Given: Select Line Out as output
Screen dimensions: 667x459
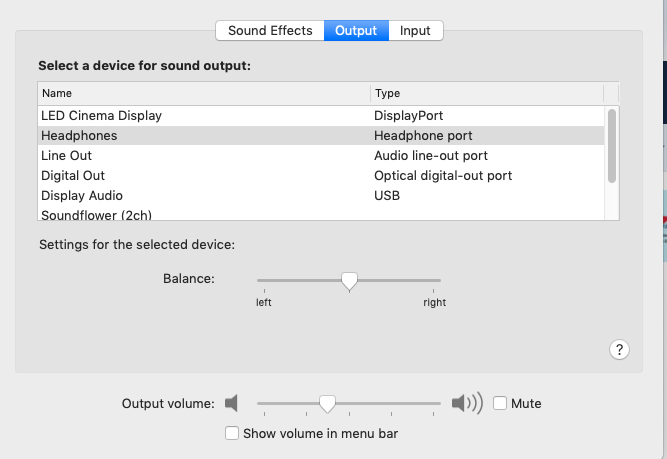Looking at the screenshot, I should (x=67, y=156).
